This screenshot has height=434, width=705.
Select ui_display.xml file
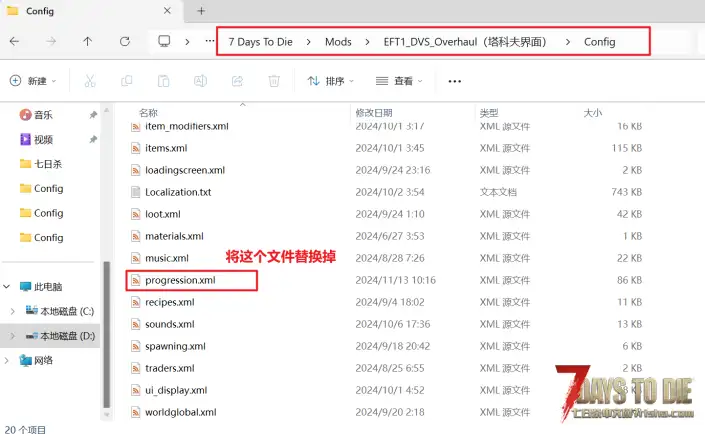coord(176,390)
